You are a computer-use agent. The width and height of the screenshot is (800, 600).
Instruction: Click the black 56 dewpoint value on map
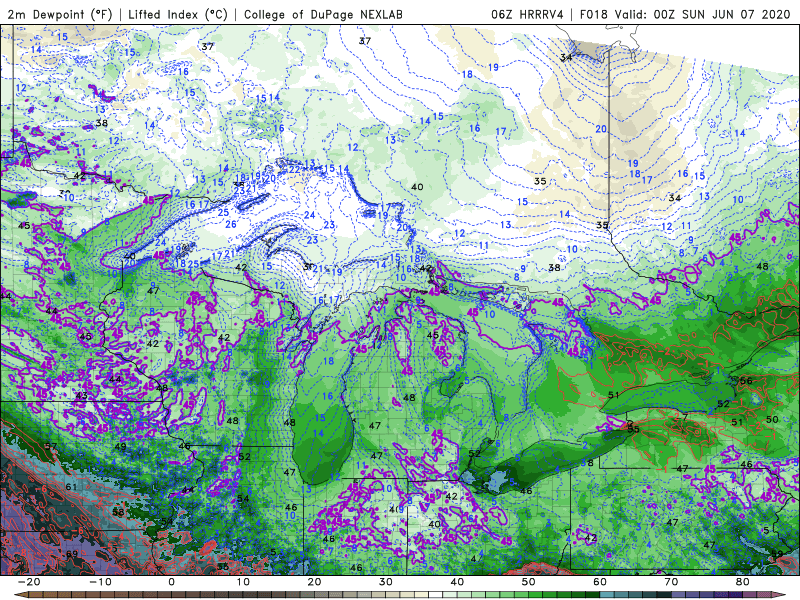(x=746, y=381)
